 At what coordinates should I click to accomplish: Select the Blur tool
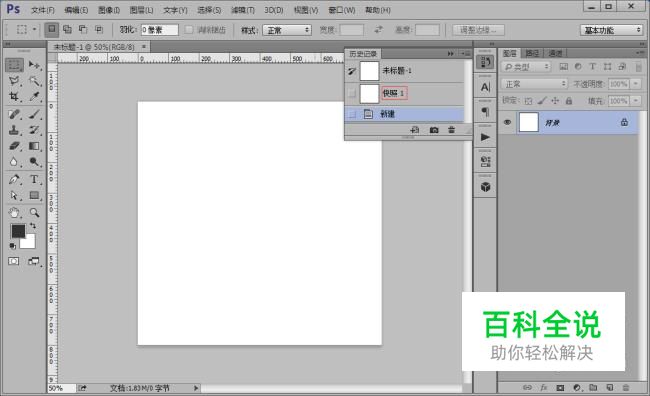(x=14, y=162)
